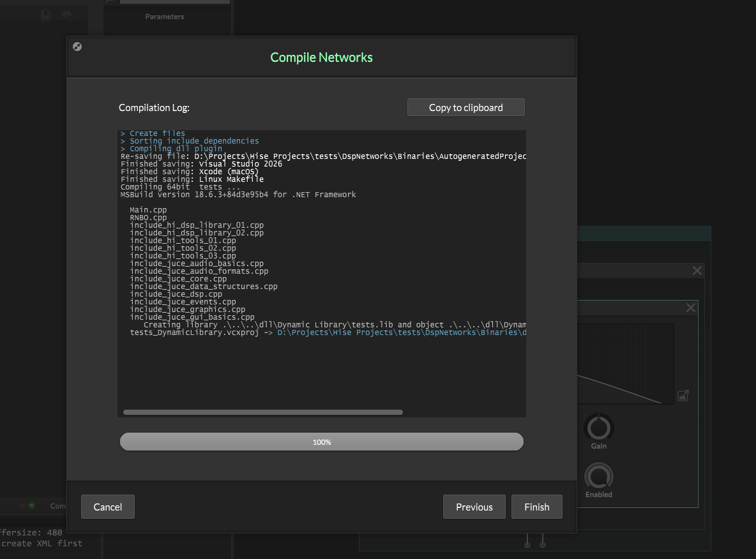The width and height of the screenshot is (756, 559).
Task: Go back with the Previous button
Action: (474, 507)
